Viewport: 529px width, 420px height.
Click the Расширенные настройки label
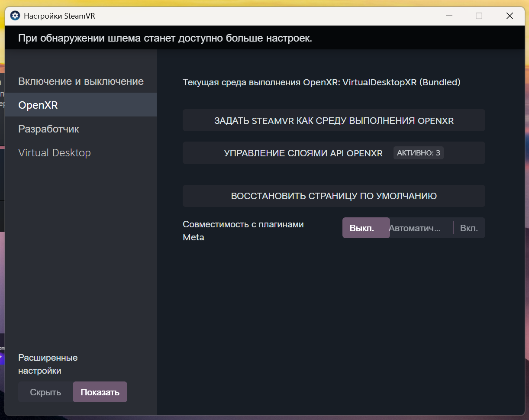click(x=48, y=364)
